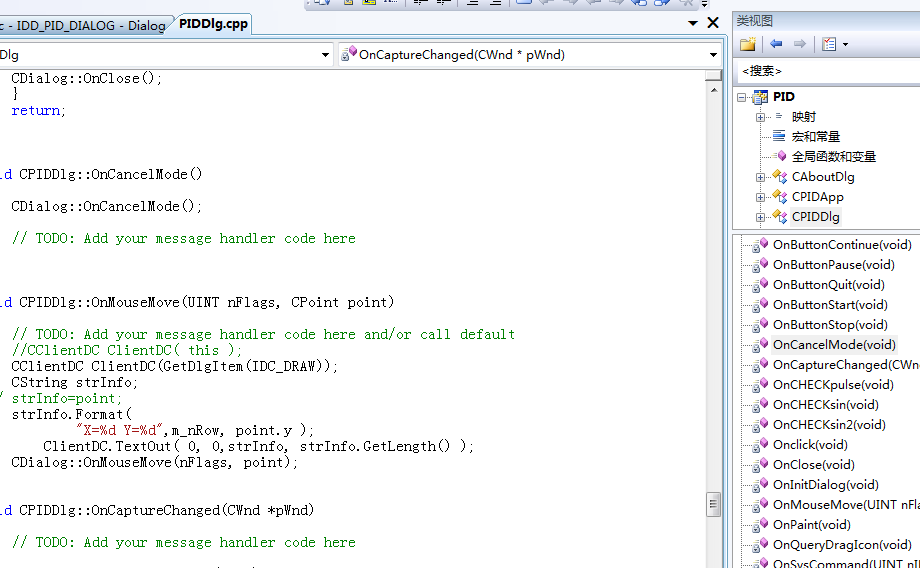Collapse the PID root tree node

click(742, 97)
